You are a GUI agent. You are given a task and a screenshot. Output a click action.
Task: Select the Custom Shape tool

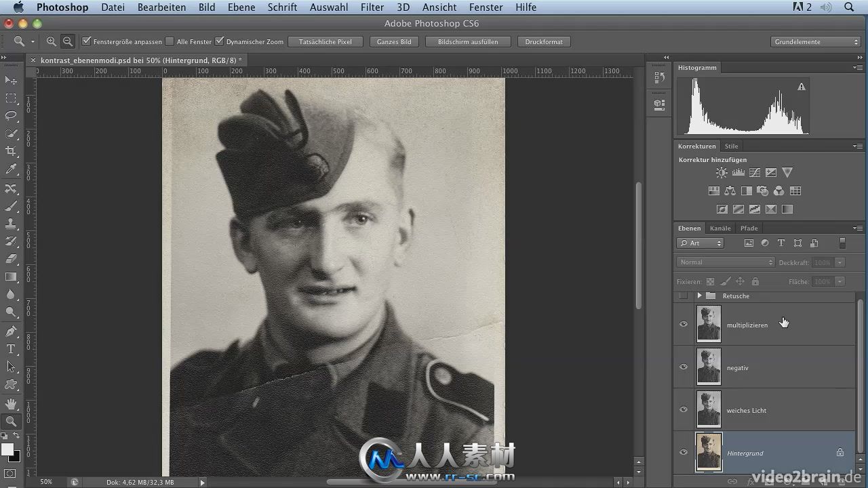coord(11,384)
